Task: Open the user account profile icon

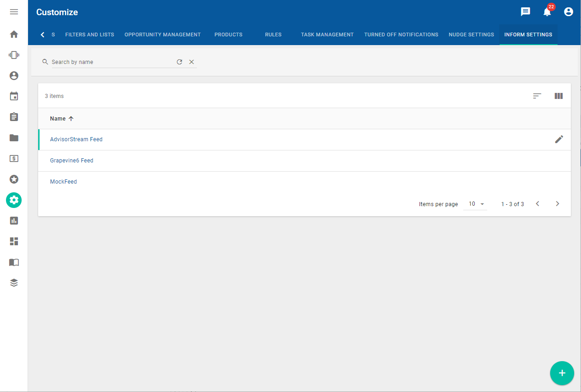Action: pyautogui.click(x=569, y=12)
